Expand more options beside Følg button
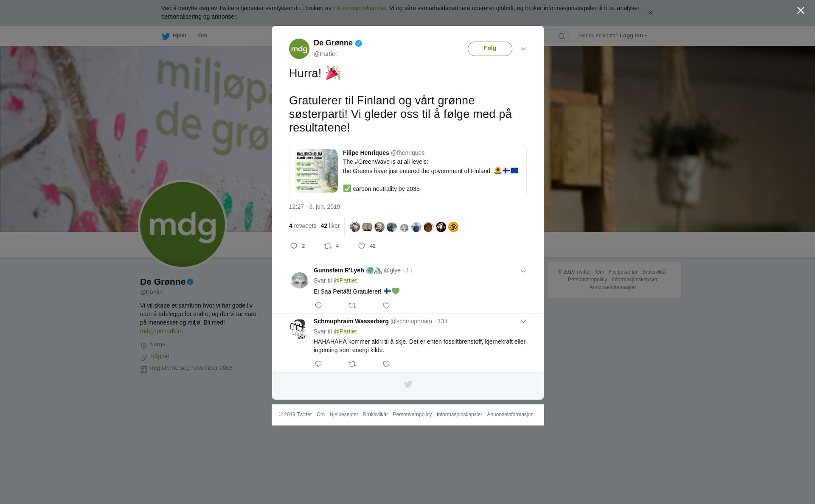 (523, 49)
